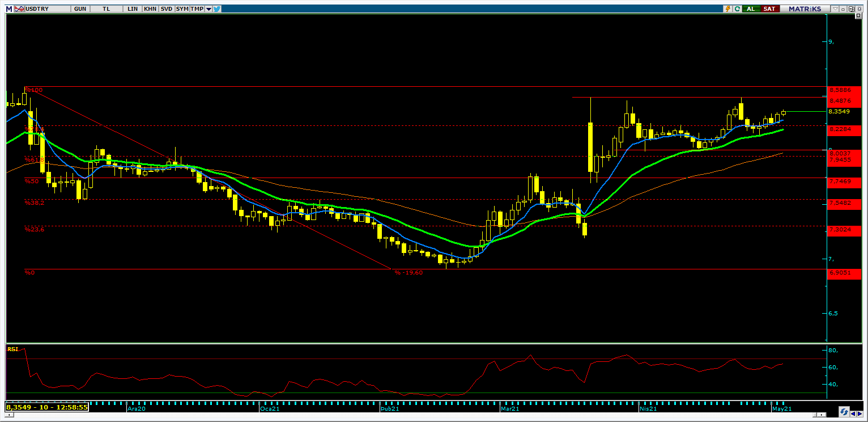868x422 pixels.
Task: Open the triangle dropdown beside MATRIKS logo
Action: click(835, 9)
